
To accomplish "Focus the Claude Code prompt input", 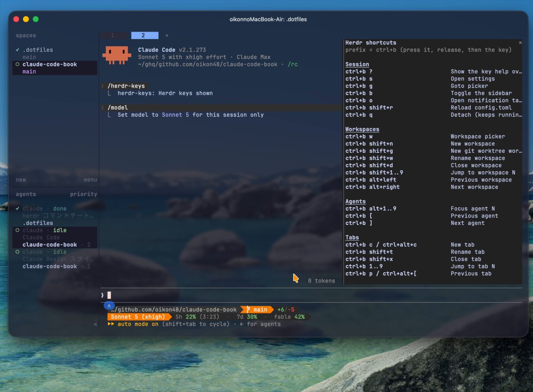I will [311, 295].
